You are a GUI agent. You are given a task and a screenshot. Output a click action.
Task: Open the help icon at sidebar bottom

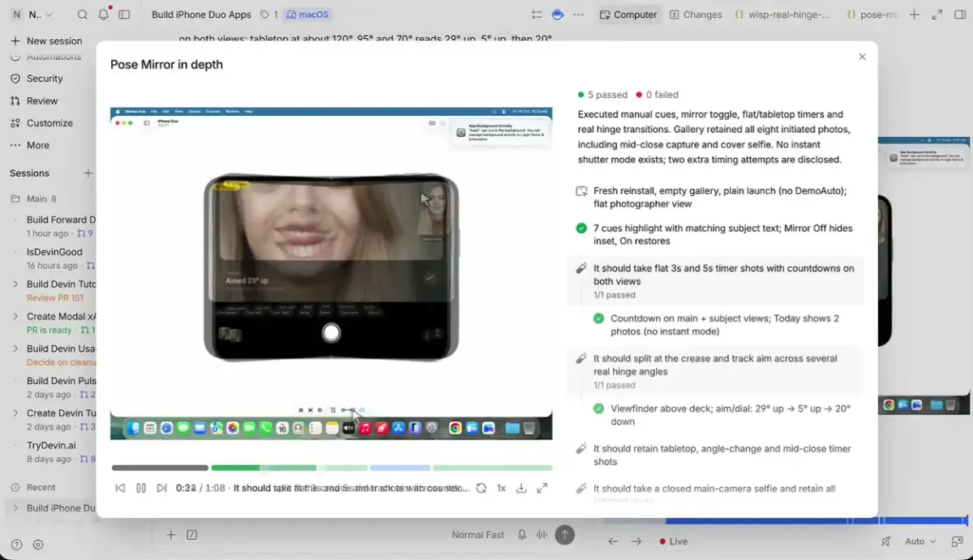click(16, 545)
